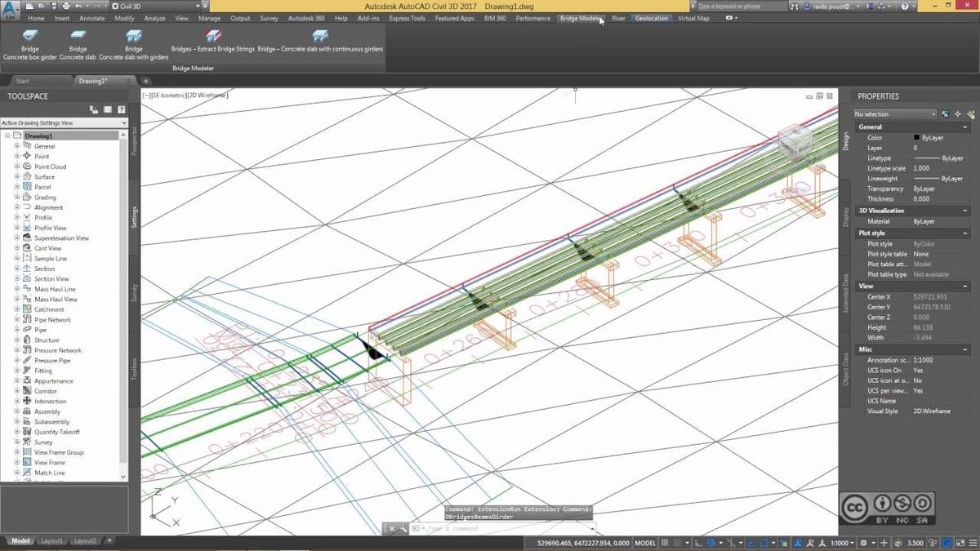Click the ViewCube in the drawing viewport
Viewport: 980px width, 551px height.
(x=795, y=142)
